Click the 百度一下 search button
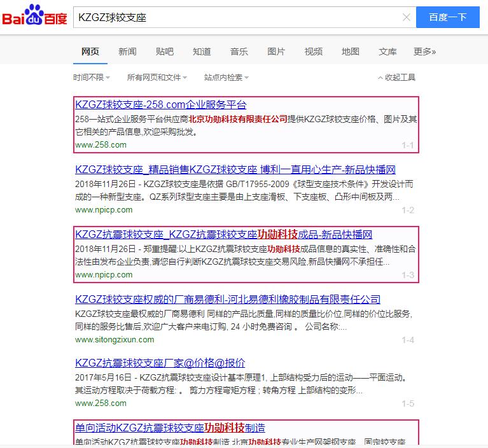This screenshot has height=448, width=488. (x=447, y=17)
